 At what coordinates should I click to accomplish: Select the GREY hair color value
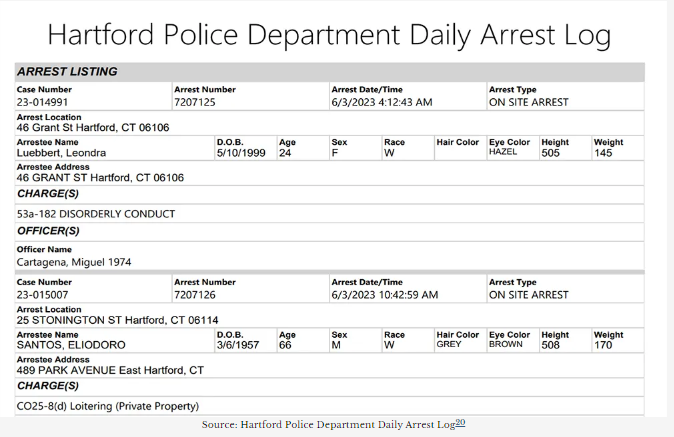(x=449, y=344)
